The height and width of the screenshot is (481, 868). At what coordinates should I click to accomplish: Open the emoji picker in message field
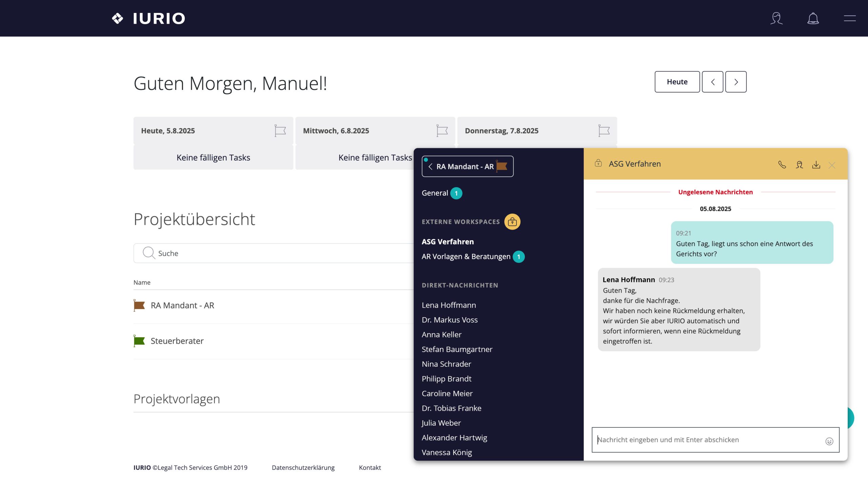(x=829, y=441)
